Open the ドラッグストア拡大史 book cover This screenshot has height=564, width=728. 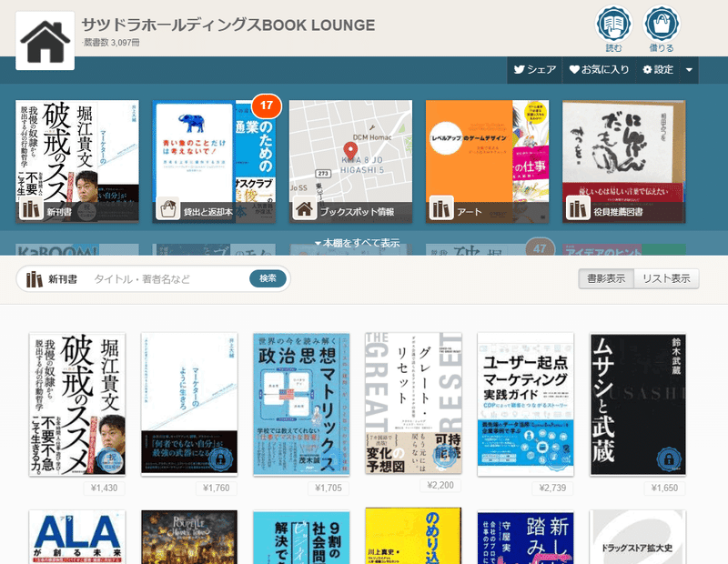coord(638,537)
